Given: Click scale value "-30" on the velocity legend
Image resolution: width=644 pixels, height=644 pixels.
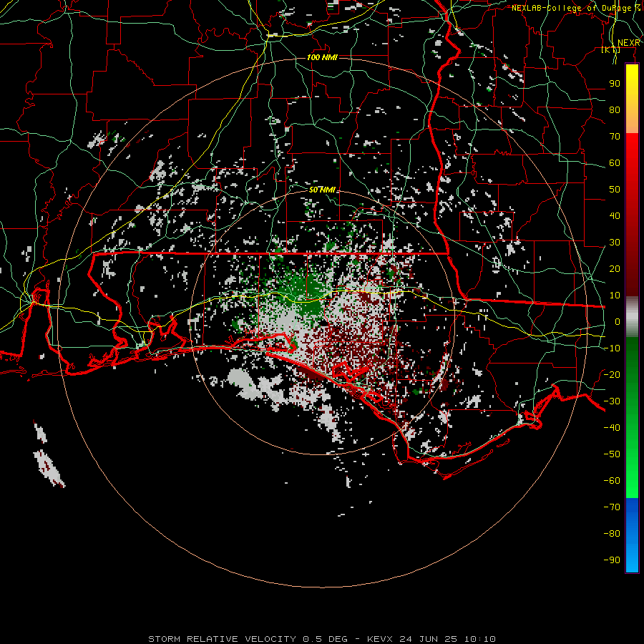Looking at the screenshot, I should point(612,401).
